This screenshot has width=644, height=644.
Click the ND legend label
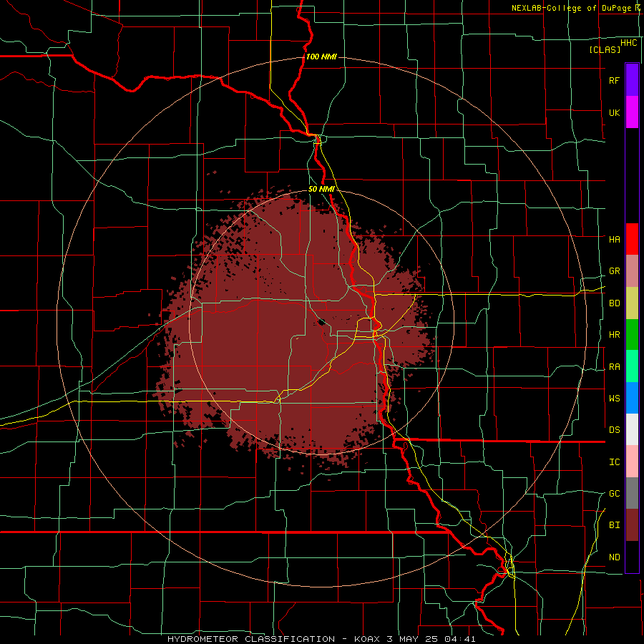[x=614, y=557]
